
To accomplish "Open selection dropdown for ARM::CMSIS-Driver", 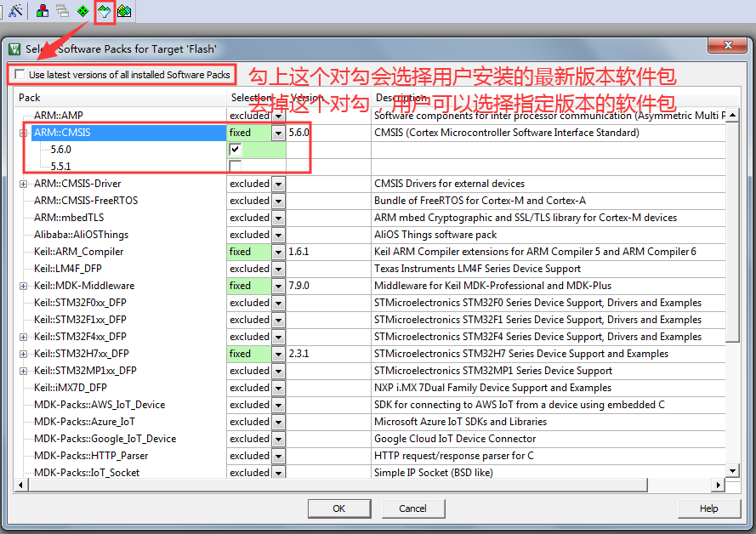I will click(278, 184).
